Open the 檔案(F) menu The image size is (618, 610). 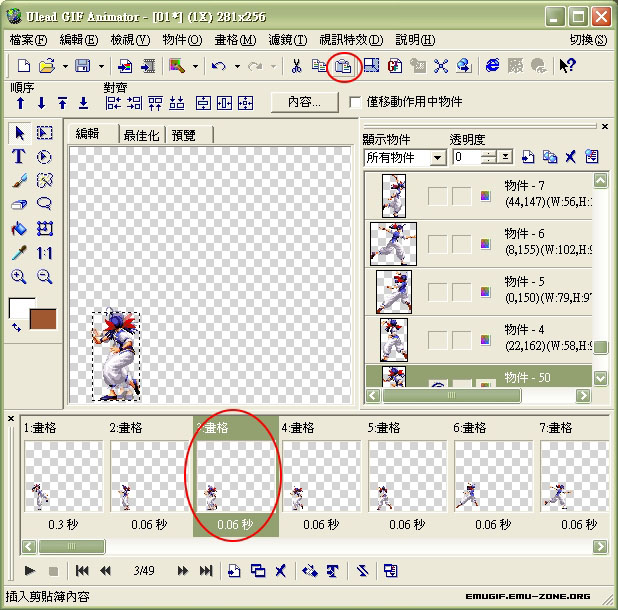[x=28, y=40]
